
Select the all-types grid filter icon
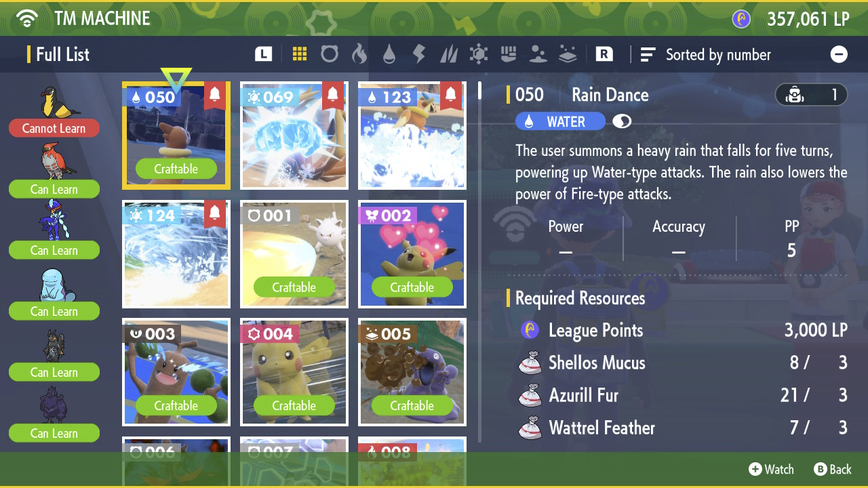click(x=300, y=54)
